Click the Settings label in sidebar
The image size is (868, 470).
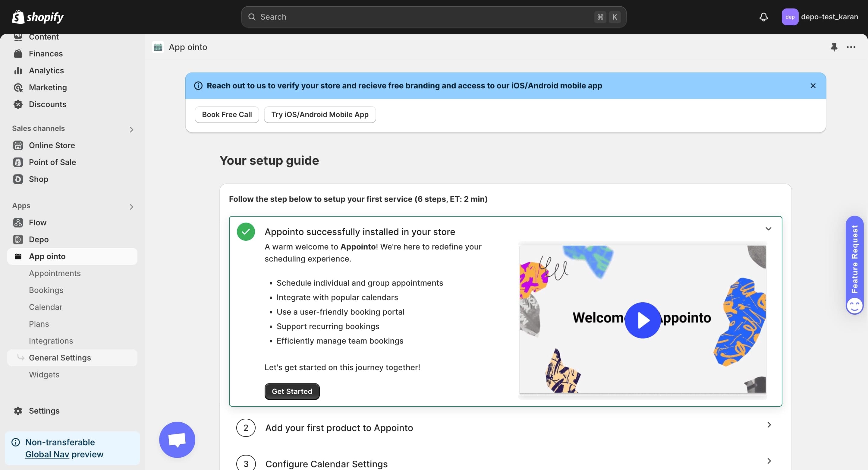coord(44,411)
